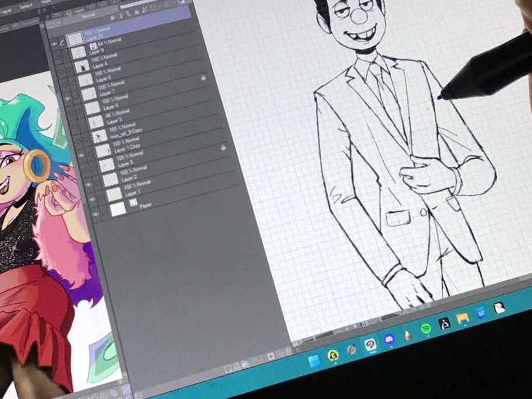Hide the Paper layer with its eye icon
This screenshot has height=399, width=532.
(x=96, y=214)
